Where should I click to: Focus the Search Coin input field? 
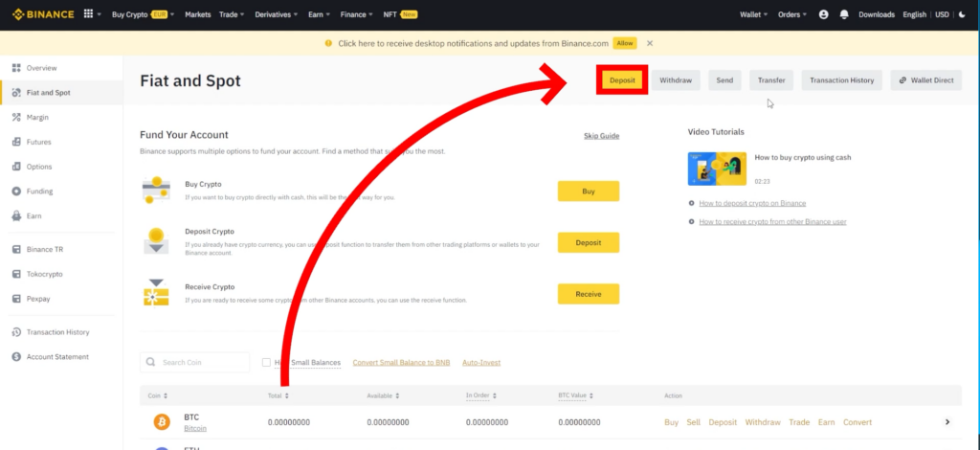(194, 362)
